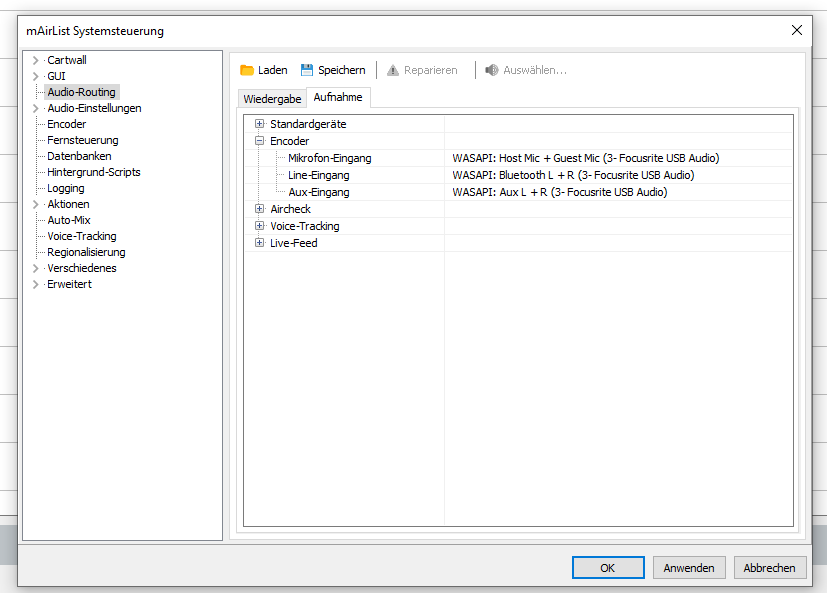Click the Anwenden button
Screen dimensions: 827x593
tap(689, 568)
